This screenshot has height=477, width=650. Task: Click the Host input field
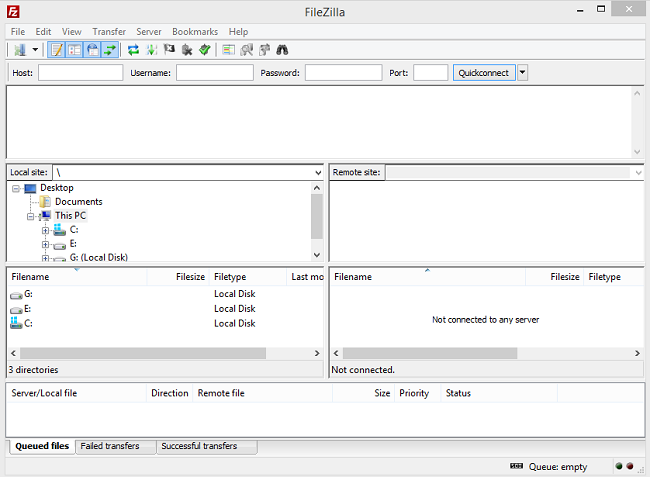[x=80, y=73]
